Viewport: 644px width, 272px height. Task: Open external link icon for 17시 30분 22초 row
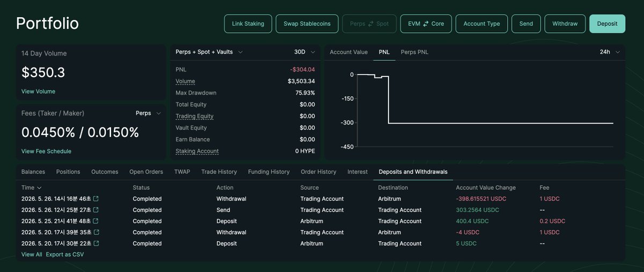tap(96, 244)
